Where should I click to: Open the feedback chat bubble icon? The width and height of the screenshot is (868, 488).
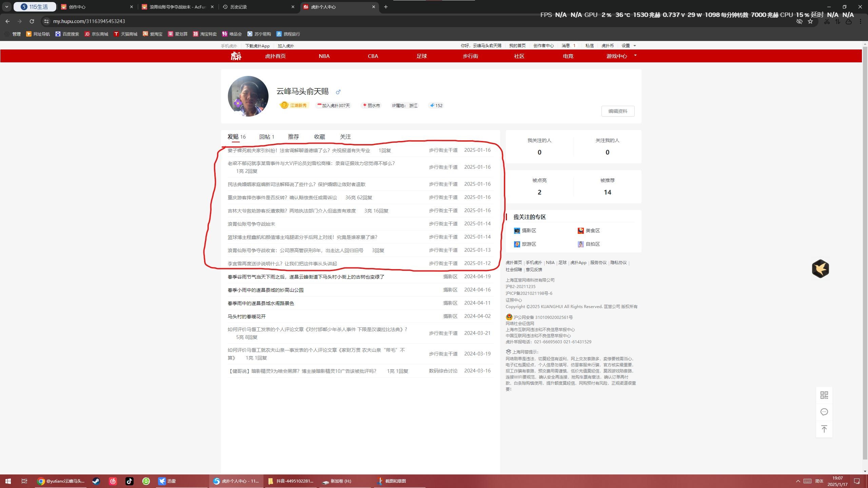[824, 412]
